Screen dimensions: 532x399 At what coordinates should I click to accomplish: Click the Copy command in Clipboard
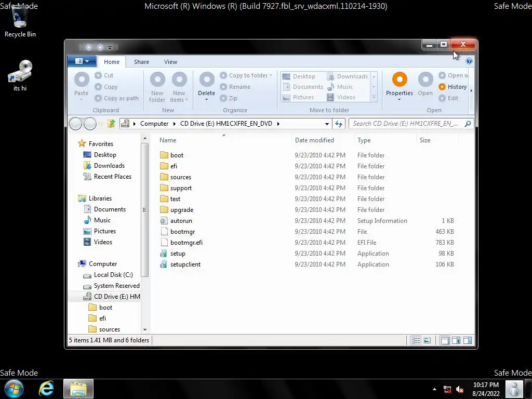(x=106, y=87)
